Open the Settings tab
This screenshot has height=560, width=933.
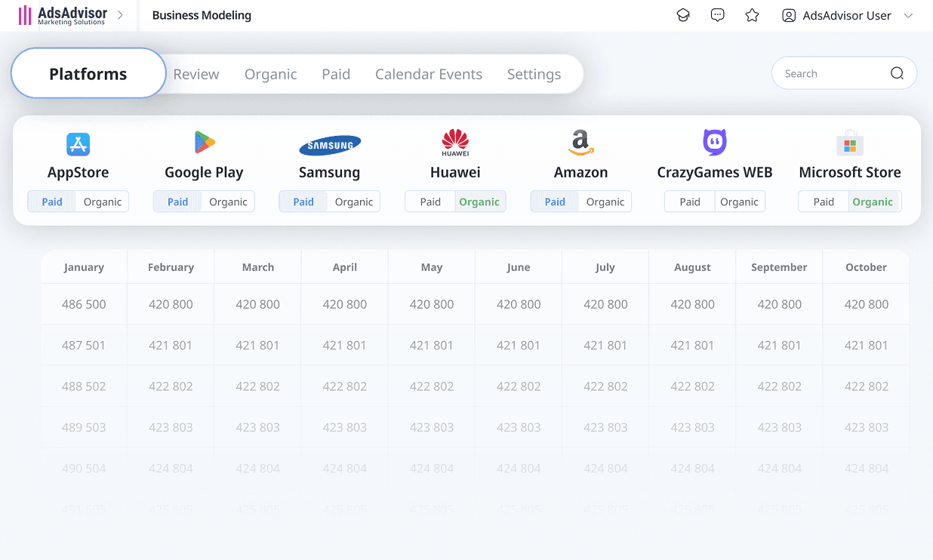tap(534, 74)
